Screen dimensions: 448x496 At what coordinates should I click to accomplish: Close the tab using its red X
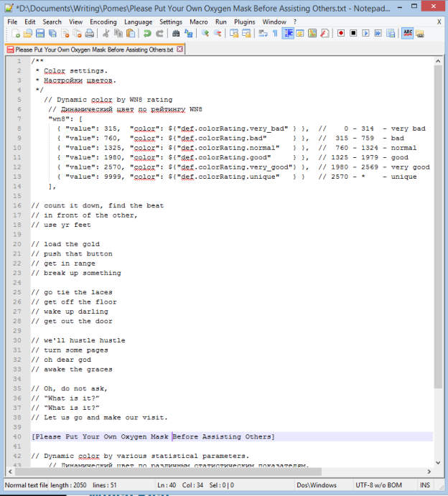pos(179,50)
